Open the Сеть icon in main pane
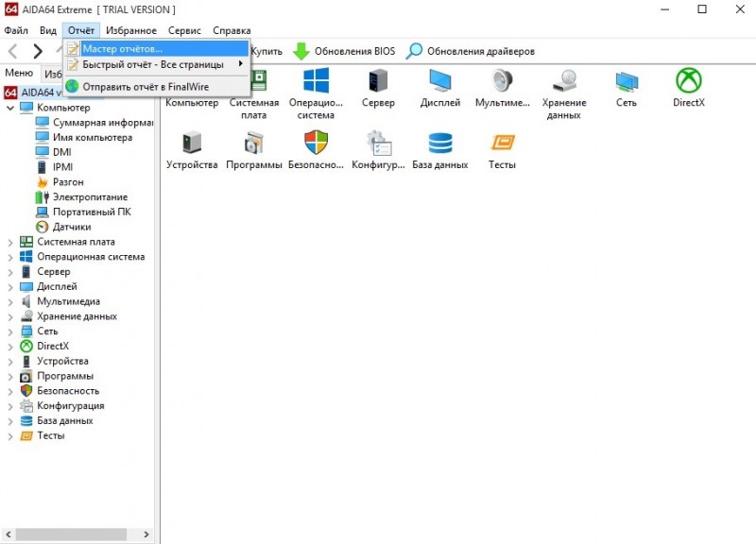Screen dimensions: 756x544 627,81
